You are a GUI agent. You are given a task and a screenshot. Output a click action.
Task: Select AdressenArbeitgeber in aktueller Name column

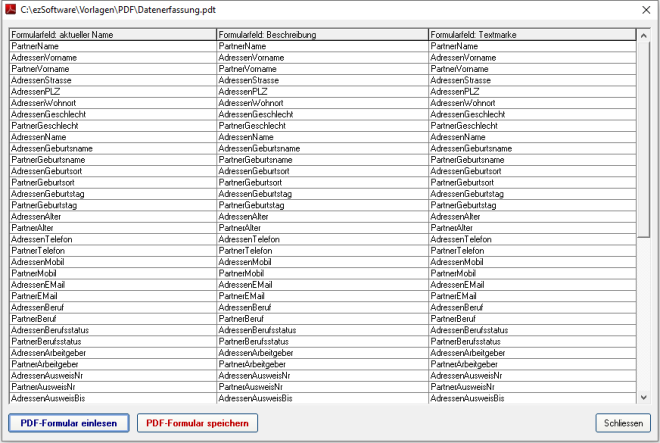(x=113, y=353)
